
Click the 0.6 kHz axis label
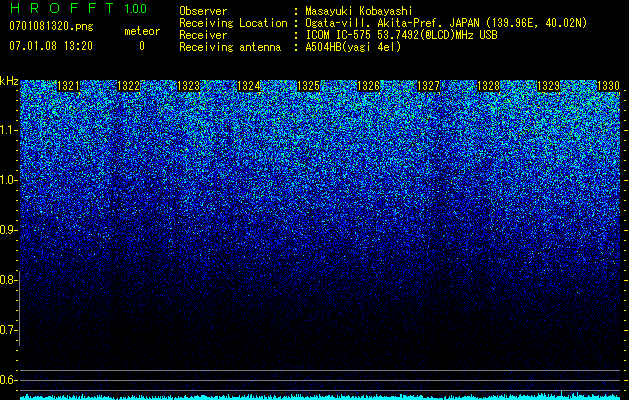(x=8, y=380)
